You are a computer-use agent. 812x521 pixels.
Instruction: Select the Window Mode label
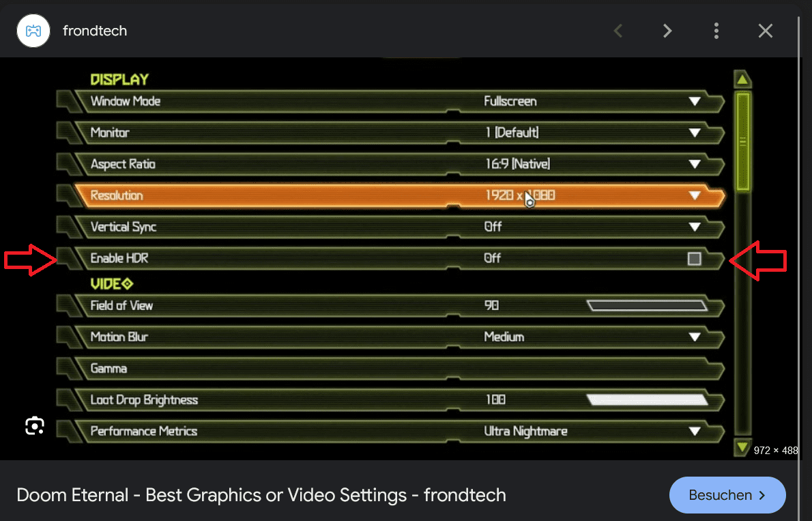coord(126,101)
